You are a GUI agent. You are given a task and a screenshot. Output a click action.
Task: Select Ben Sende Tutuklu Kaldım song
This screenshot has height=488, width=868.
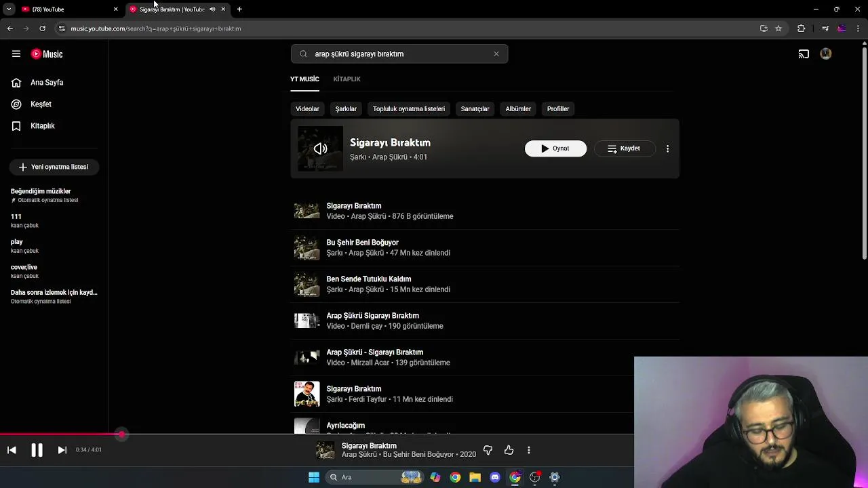coord(485,284)
